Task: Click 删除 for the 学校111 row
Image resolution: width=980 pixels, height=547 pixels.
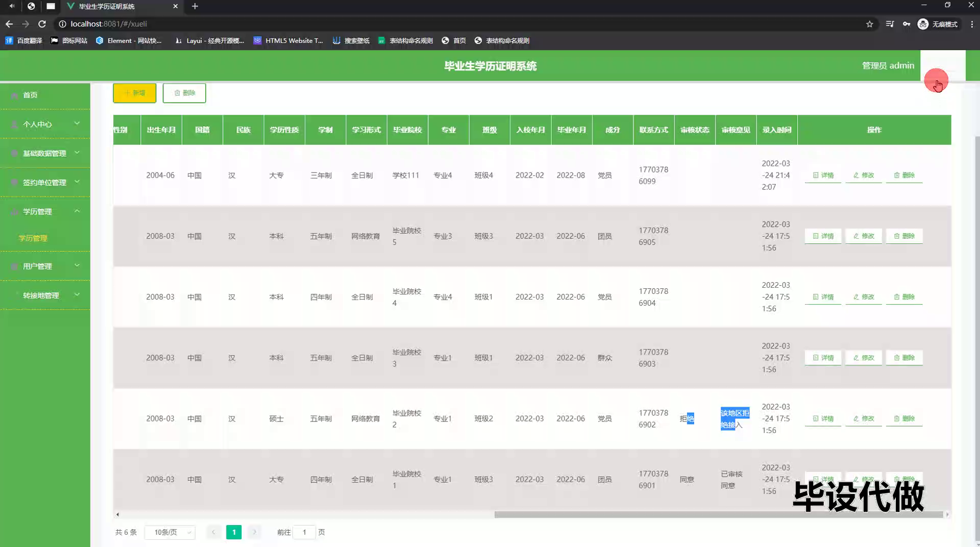Action: (904, 175)
